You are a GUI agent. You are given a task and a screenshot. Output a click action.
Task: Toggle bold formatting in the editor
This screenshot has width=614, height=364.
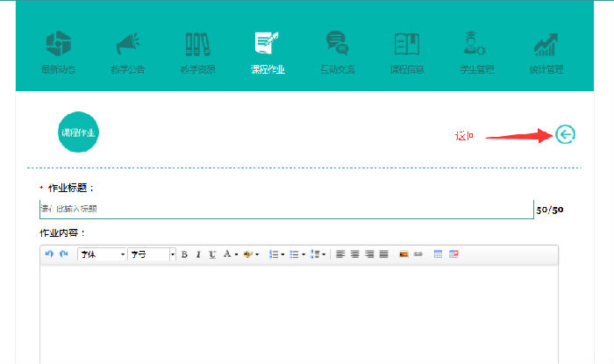[x=184, y=254]
